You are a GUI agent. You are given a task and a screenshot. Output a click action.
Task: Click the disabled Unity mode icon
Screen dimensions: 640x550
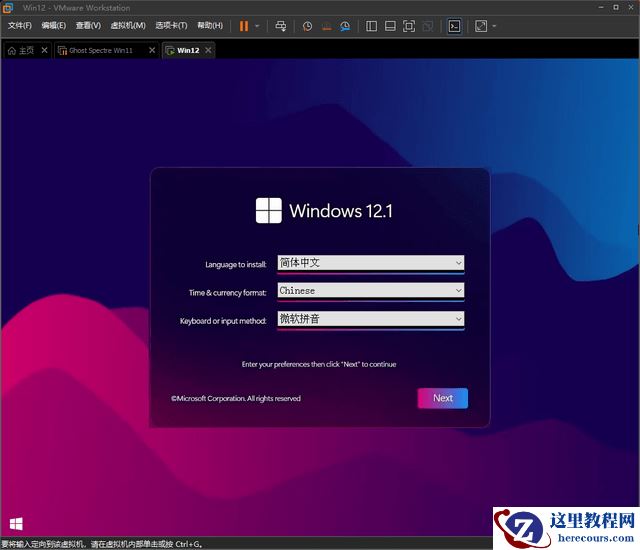(x=428, y=26)
